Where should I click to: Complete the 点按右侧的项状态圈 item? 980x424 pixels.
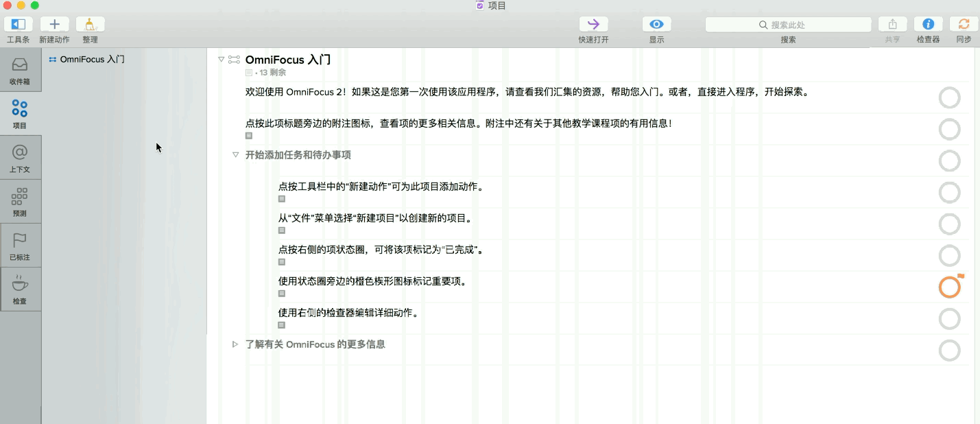pos(950,256)
